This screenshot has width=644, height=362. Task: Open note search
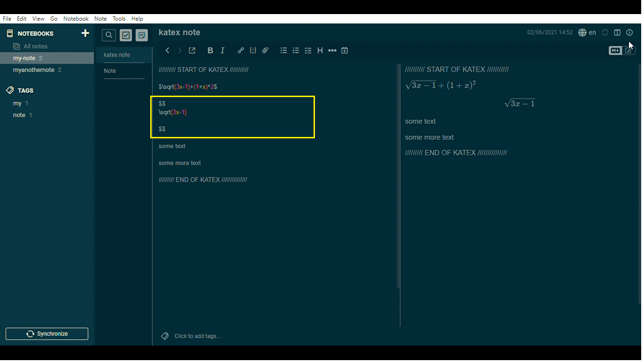coord(108,35)
